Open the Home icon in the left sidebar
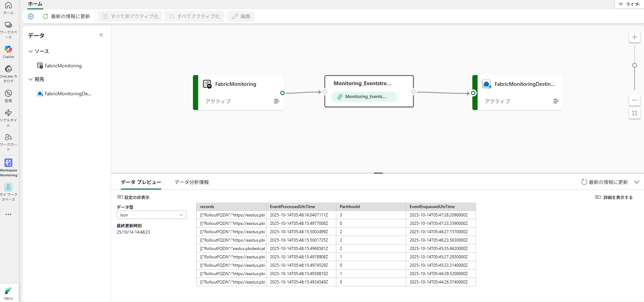 [8, 8]
